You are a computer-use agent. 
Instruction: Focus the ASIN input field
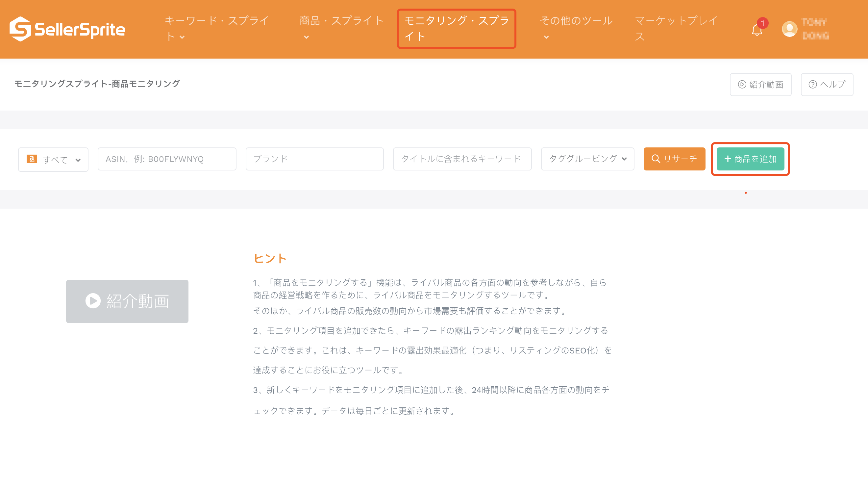[167, 159]
